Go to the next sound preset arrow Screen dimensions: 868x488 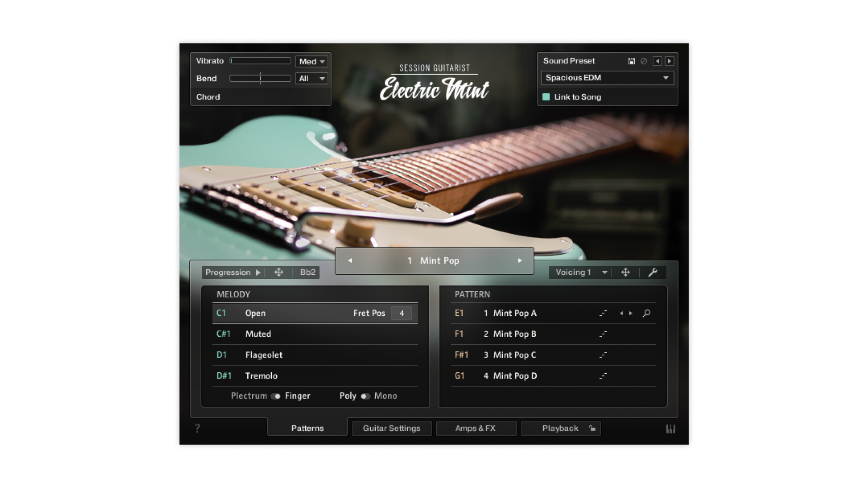(x=670, y=61)
